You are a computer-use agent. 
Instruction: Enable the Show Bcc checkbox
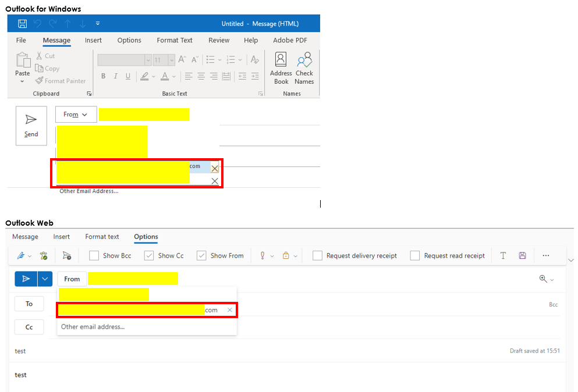click(94, 255)
